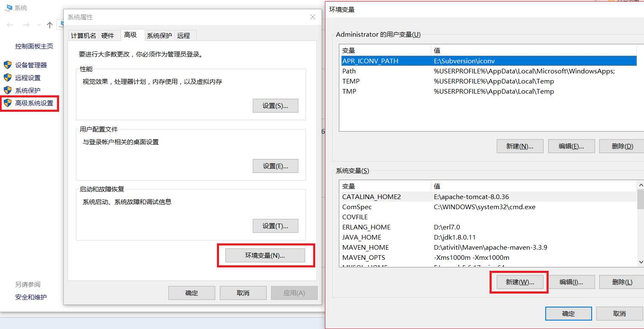
Task: Close the System Properties dialog
Action: pyautogui.click(x=313, y=17)
